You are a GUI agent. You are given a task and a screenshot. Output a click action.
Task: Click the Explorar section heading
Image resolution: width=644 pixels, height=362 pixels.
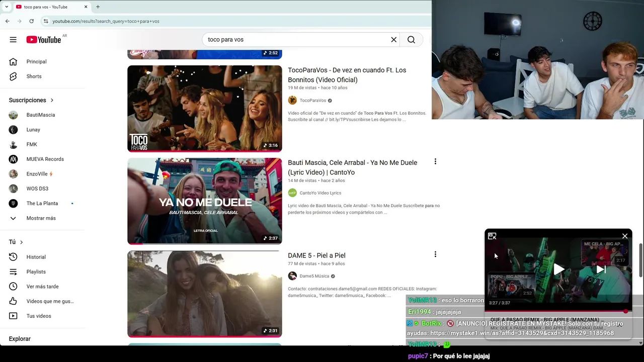20,339
